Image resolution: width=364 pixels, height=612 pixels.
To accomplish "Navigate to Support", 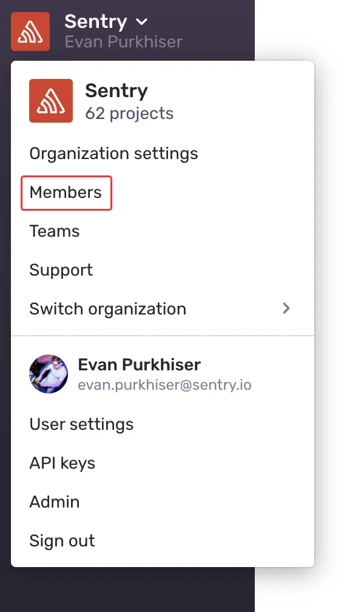I will click(x=61, y=270).
